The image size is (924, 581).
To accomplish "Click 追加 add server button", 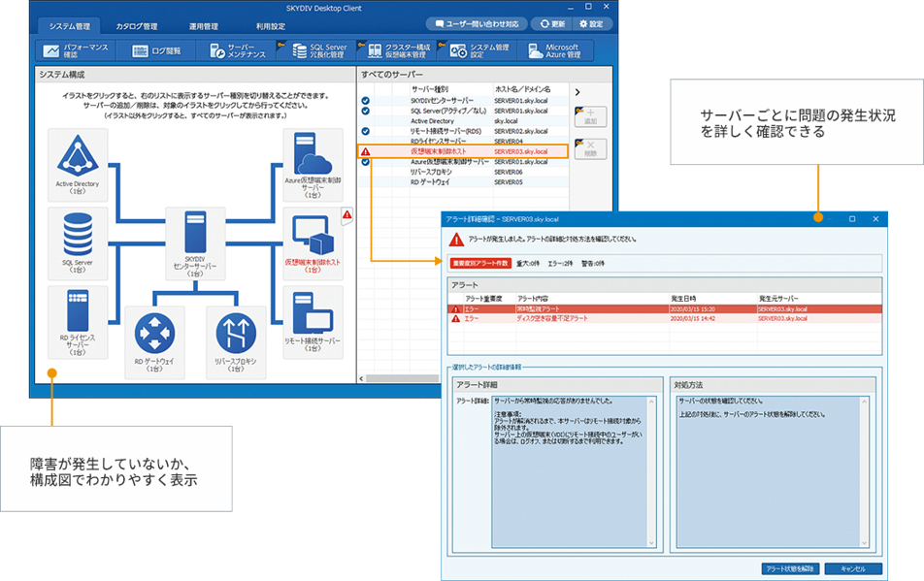I will coord(590,116).
